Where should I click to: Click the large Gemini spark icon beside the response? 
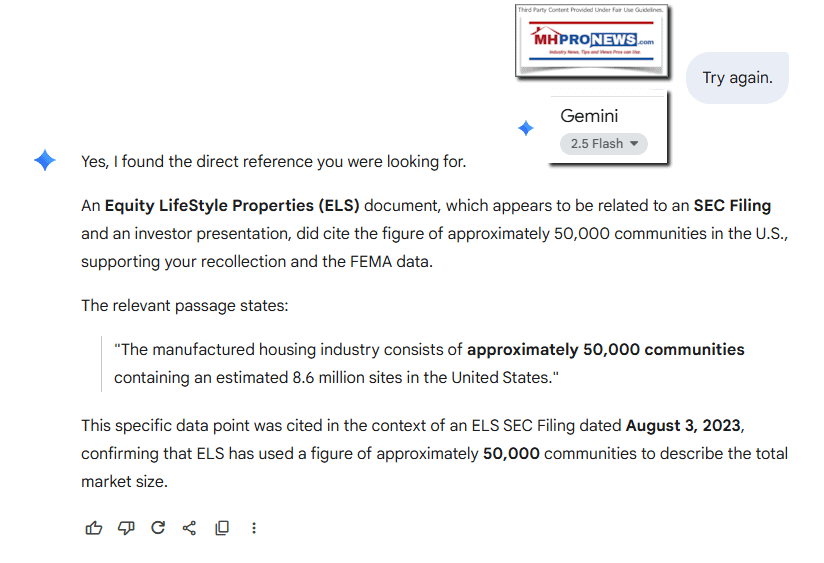(45, 160)
